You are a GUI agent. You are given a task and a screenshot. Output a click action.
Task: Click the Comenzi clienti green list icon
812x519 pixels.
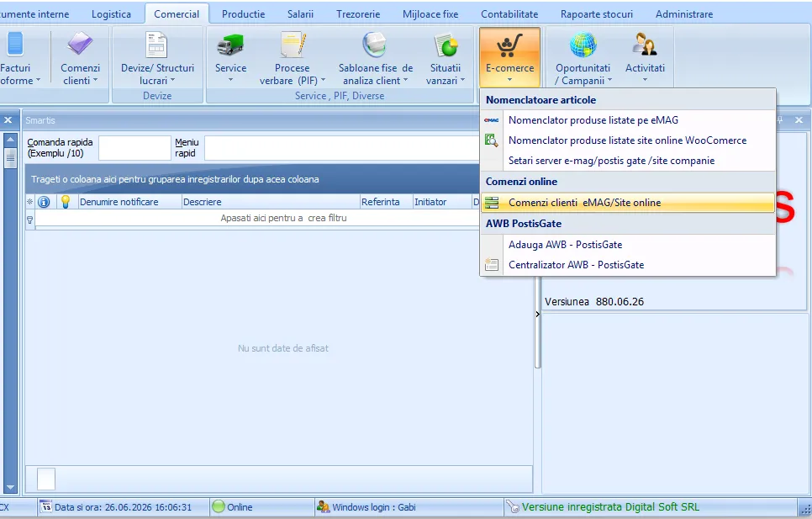pyautogui.click(x=492, y=203)
